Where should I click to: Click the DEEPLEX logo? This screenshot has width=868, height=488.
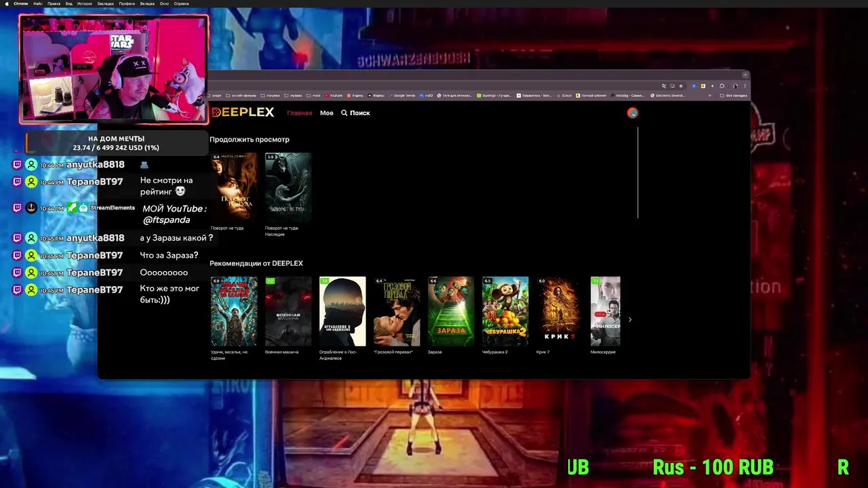coord(242,113)
